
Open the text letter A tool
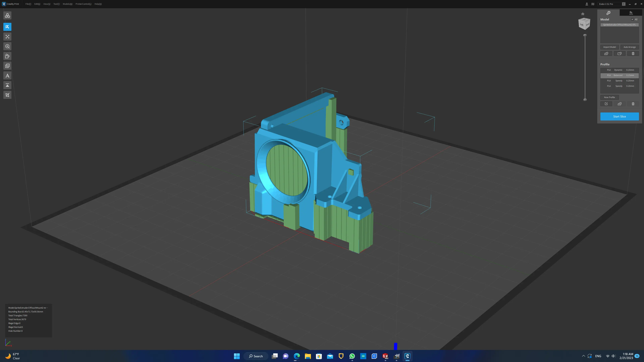[x=7, y=75]
